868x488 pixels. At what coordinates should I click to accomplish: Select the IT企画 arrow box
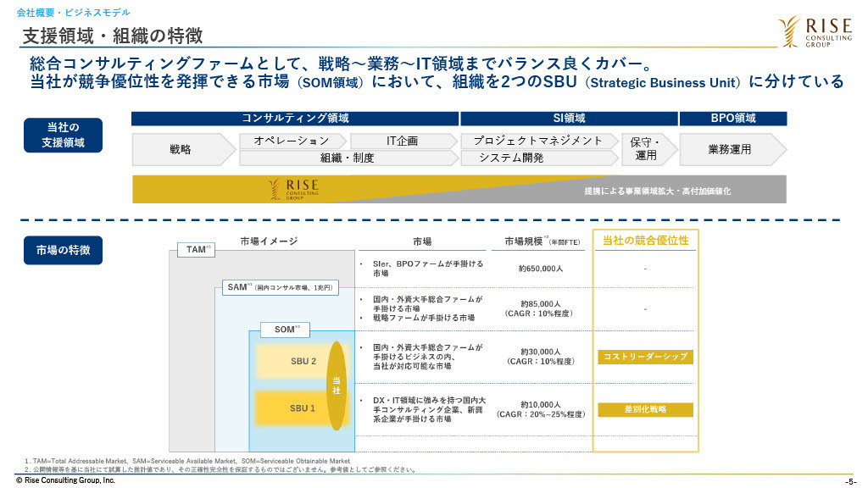404,141
